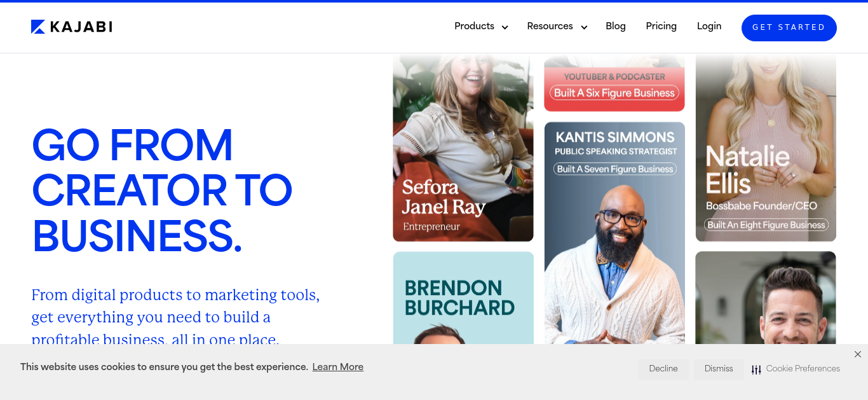Open the Brendon Burchard card
868x400 pixels.
[463, 298]
